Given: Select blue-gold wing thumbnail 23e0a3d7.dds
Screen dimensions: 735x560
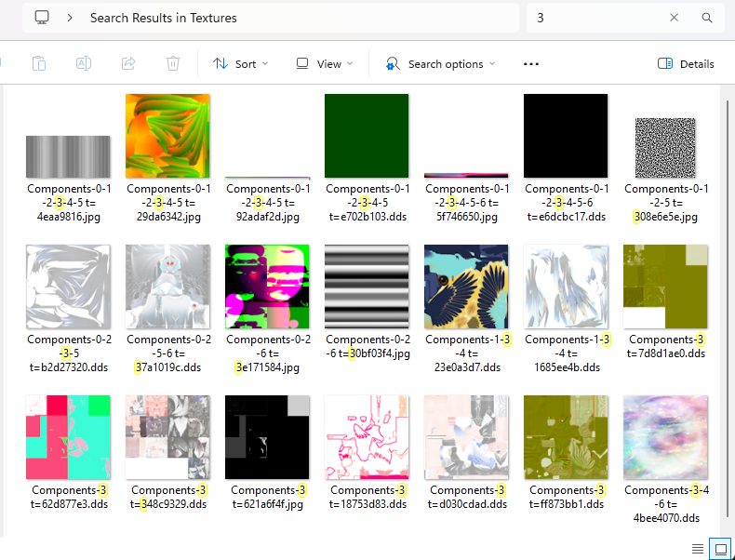Looking at the screenshot, I should click(466, 287).
